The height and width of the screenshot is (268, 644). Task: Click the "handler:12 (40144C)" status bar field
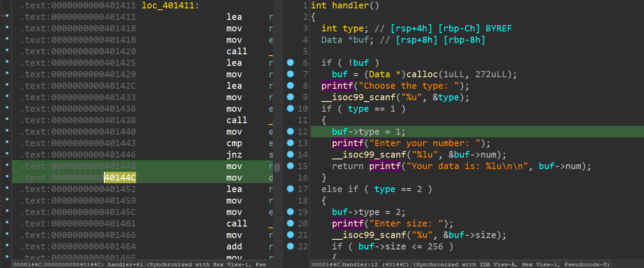point(376,264)
